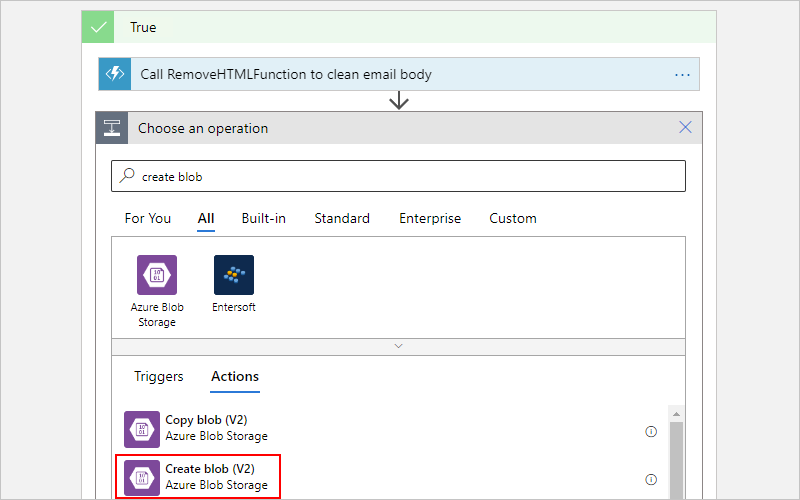Show info for Create blob (V2)
Viewport: 800px width, 500px height.
(651, 480)
